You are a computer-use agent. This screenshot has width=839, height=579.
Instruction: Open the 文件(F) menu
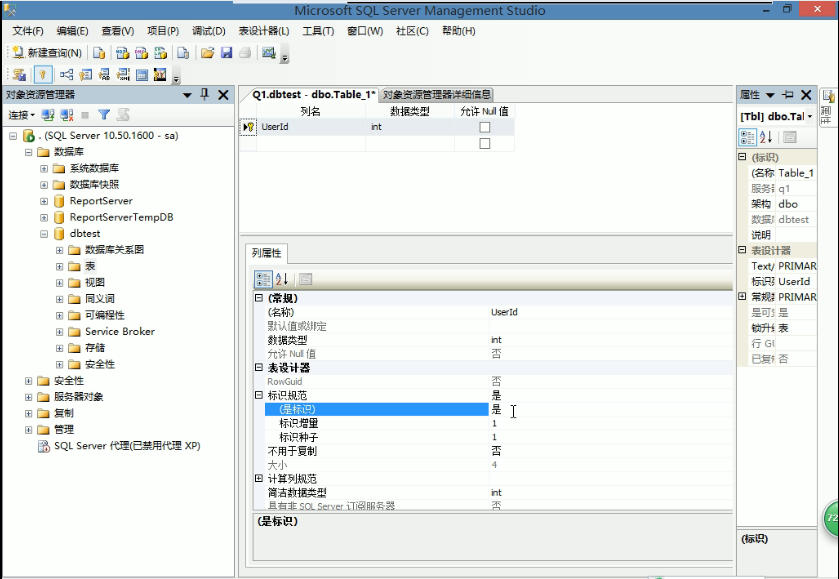(28, 31)
